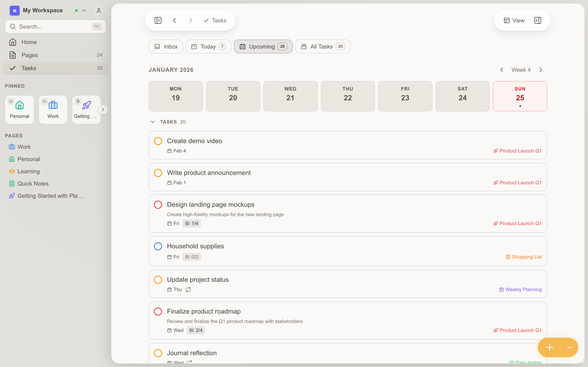Click the forward navigation arrow

[x=190, y=20]
